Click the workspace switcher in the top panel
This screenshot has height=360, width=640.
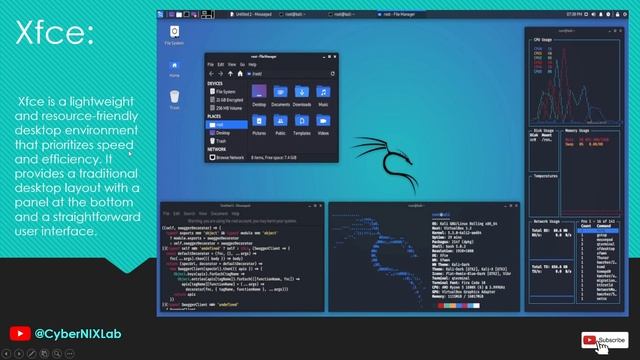pos(207,14)
